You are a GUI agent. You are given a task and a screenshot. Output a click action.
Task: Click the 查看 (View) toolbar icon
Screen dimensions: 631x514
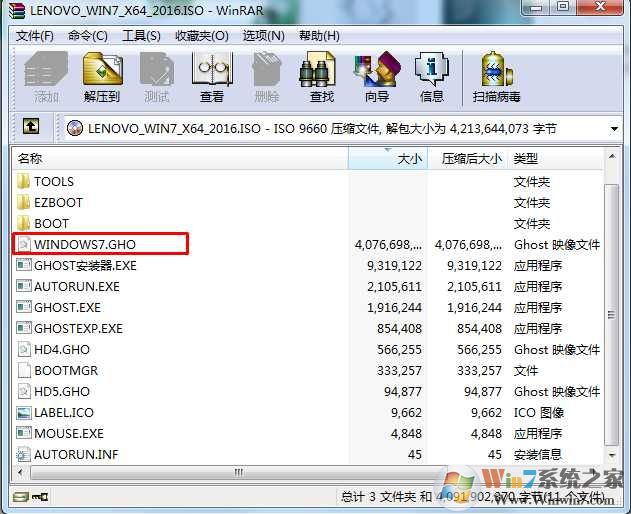211,77
